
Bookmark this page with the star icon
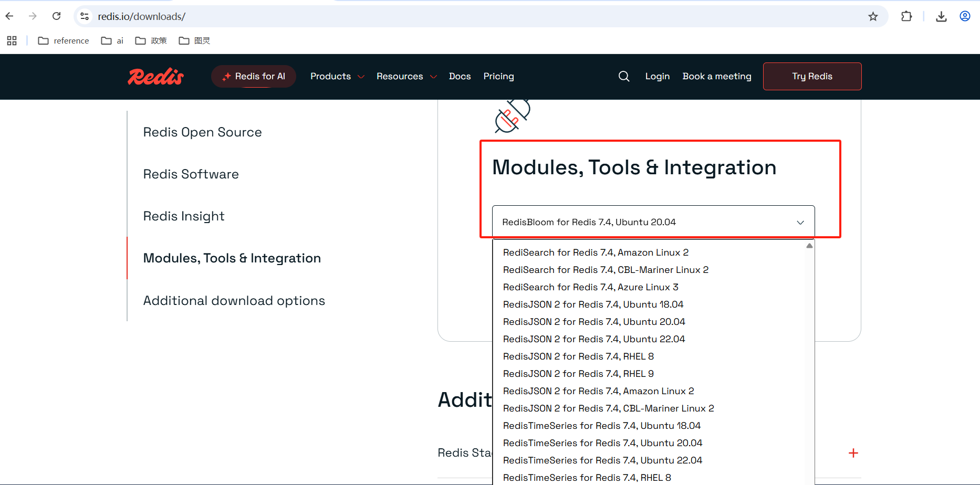pos(873,16)
